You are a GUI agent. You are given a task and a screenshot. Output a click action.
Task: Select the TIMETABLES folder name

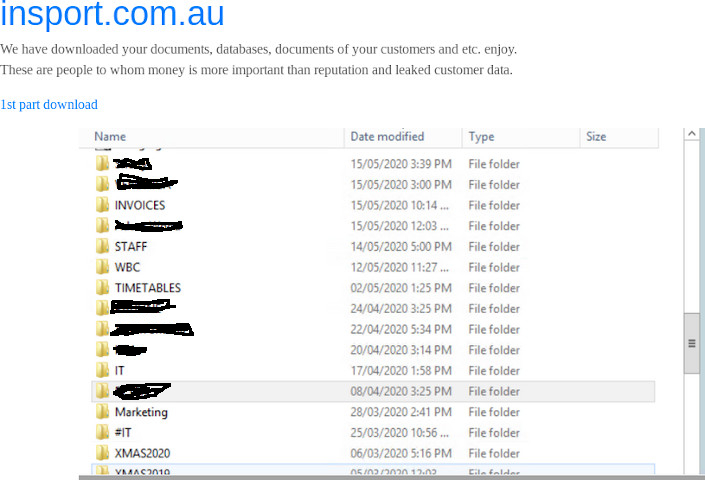click(148, 288)
